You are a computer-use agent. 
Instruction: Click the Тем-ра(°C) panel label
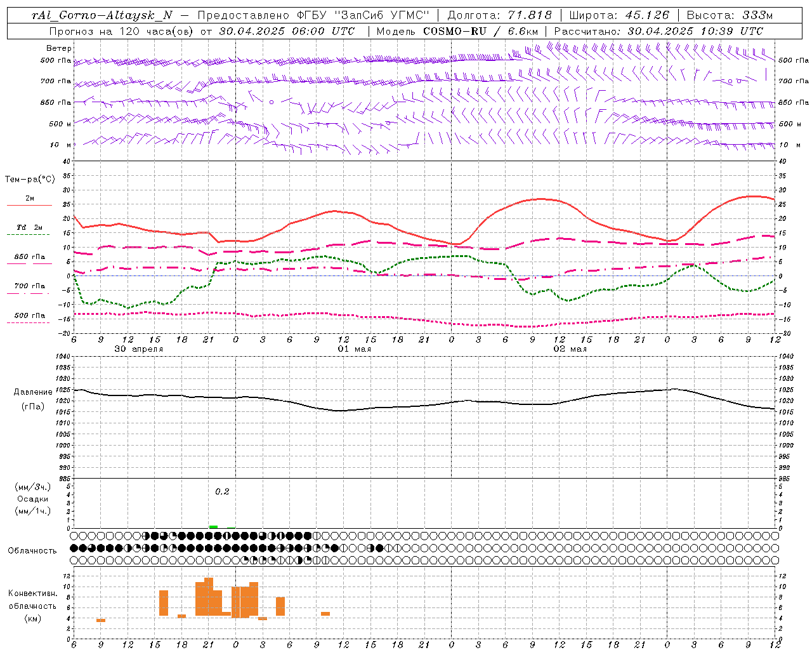(x=30, y=180)
